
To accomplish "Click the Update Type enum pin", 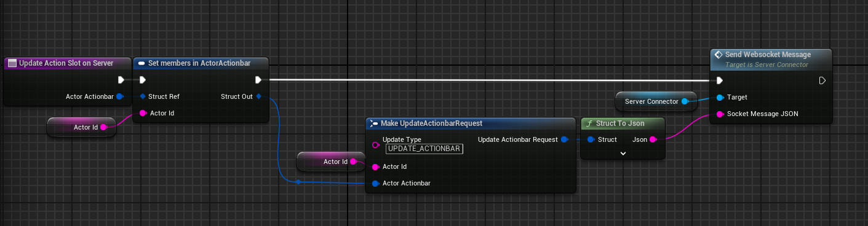I will point(376,145).
